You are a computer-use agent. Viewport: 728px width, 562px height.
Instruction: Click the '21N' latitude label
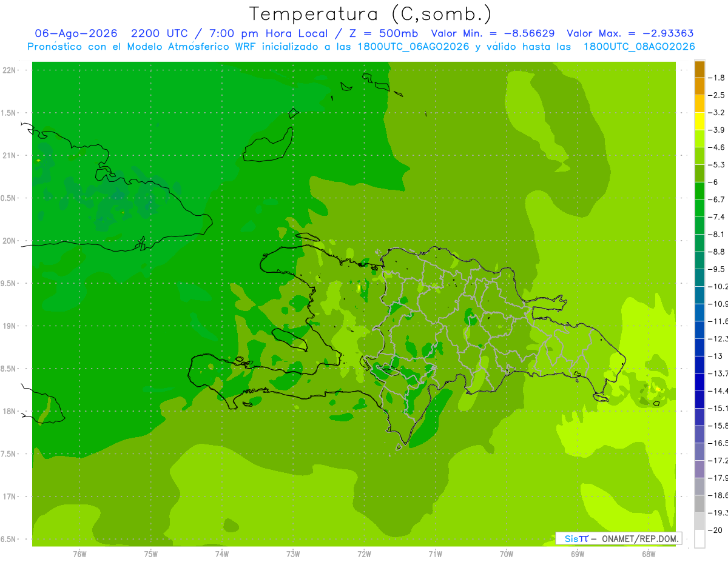[x=8, y=156]
